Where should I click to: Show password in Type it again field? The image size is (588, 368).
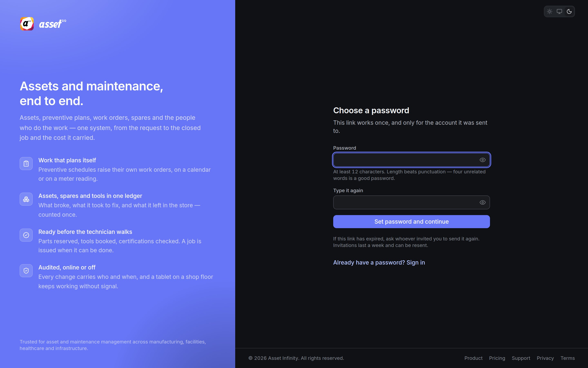point(483,202)
